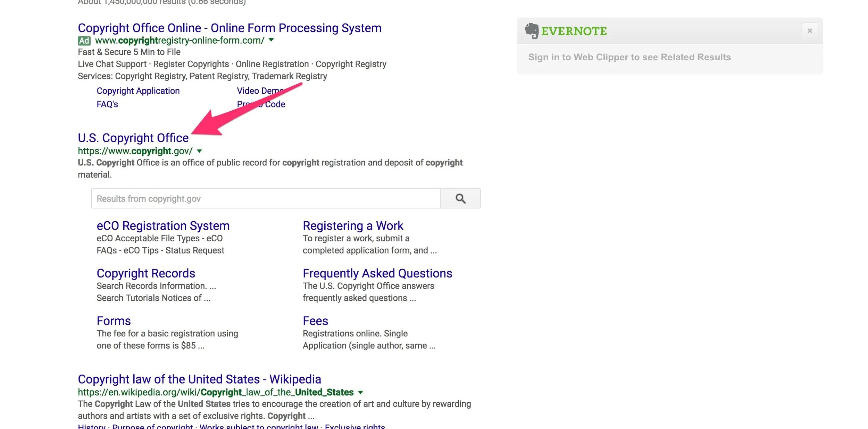868x429 pixels.
Task: Expand dropdown arrow next to Wikipedia URL
Action: tap(360, 392)
